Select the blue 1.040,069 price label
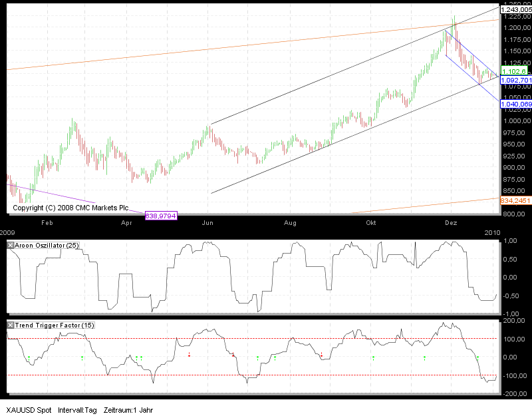Image resolution: width=532 pixels, height=416 pixels. click(514, 104)
